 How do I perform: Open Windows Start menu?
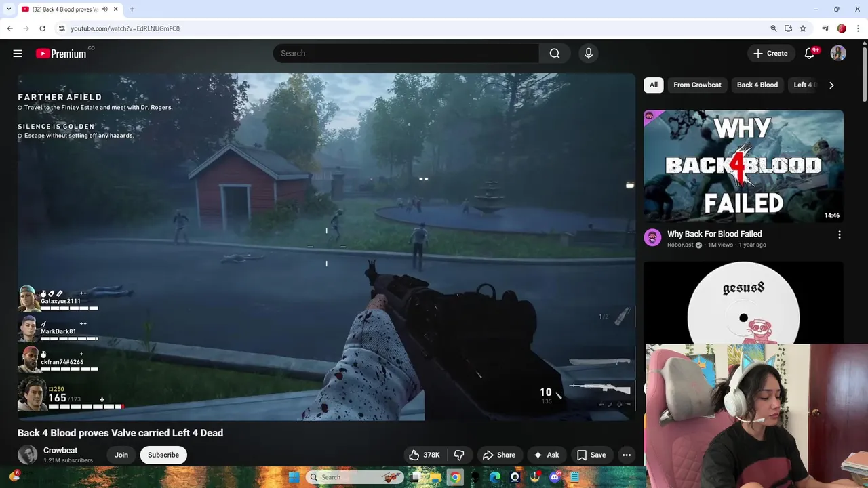[294, 477]
